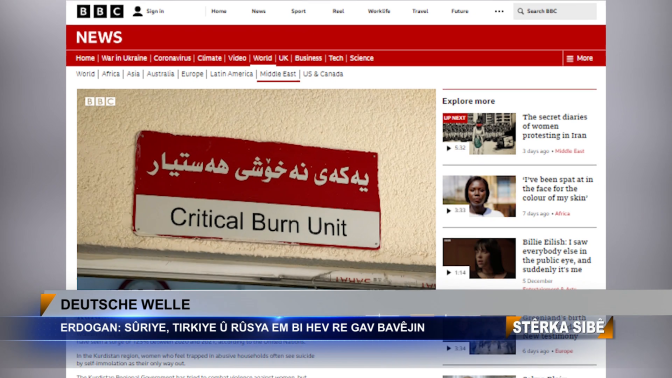Click the red Europe tag link
Image resolution: width=672 pixels, height=378 pixels.
[x=564, y=351]
